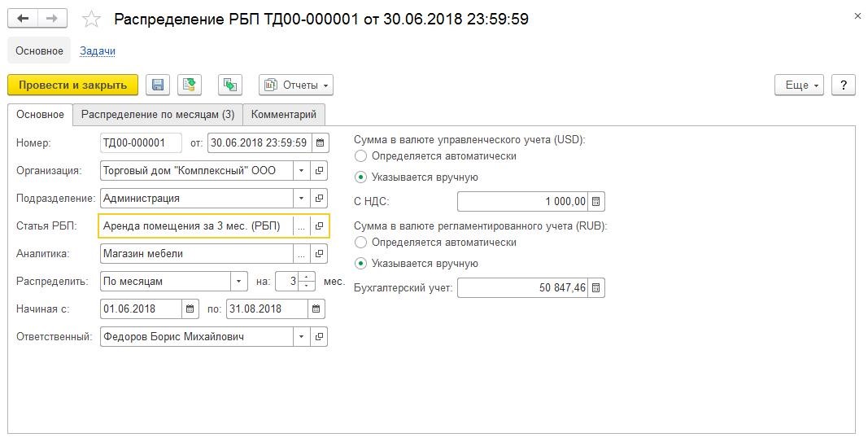Click the Аналитика Магазин мебели field

point(197,254)
